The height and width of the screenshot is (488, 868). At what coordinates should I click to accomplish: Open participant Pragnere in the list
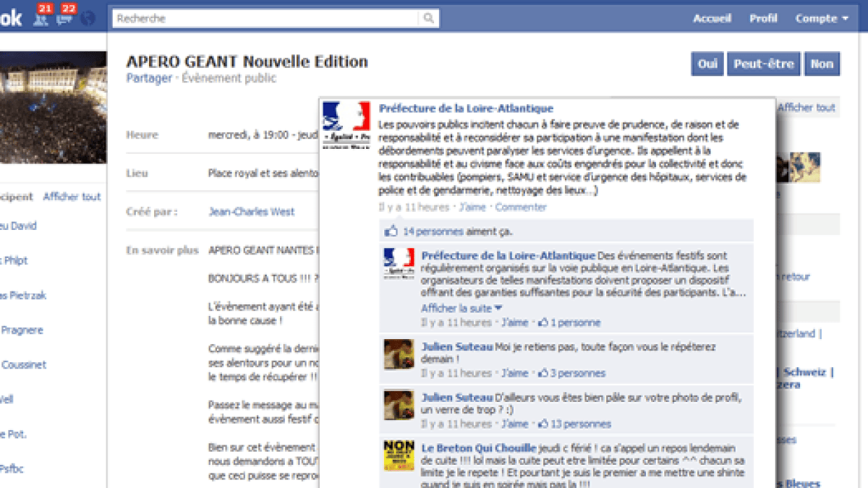click(x=22, y=330)
